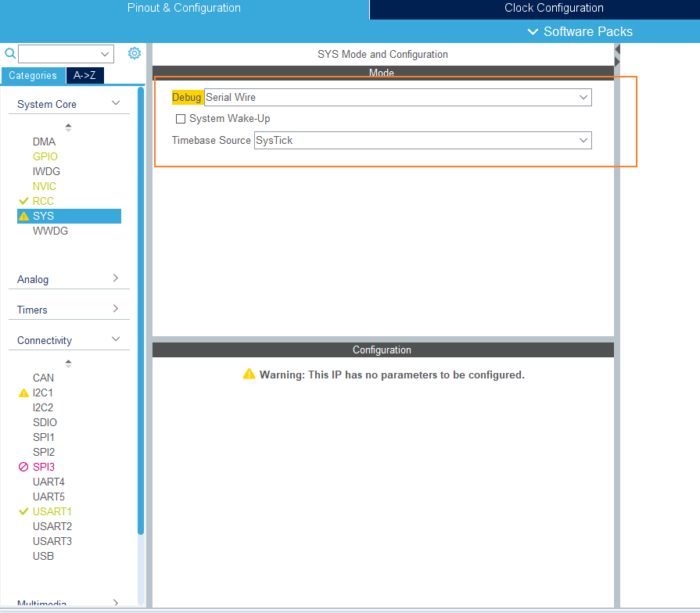Select SYS in System Core

[x=69, y=217]
